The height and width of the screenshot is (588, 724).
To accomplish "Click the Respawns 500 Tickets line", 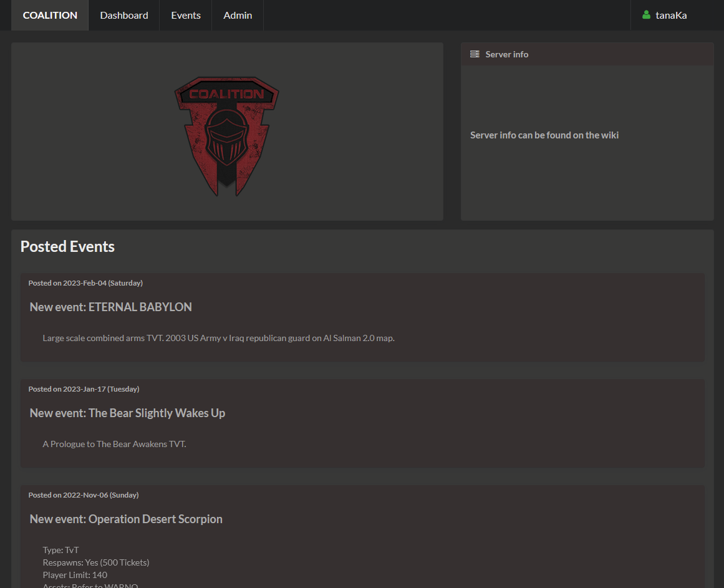I will click(x=96, y=562).
